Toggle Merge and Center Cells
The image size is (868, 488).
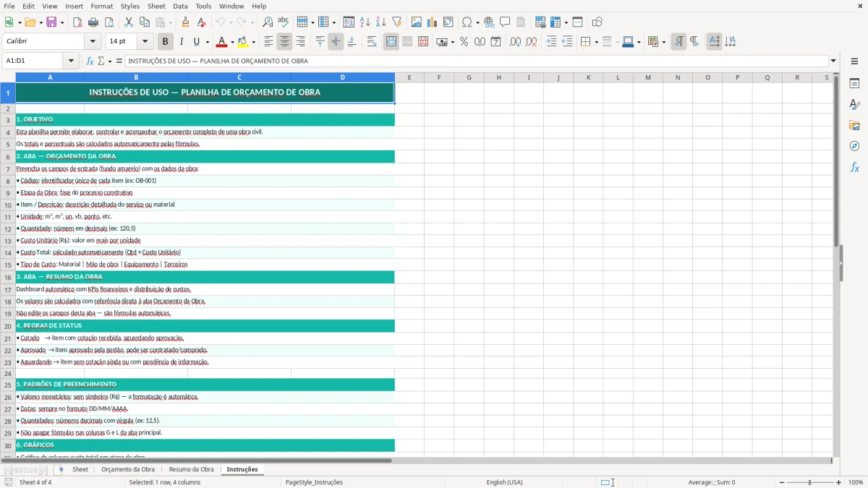(x=391, y=42)
